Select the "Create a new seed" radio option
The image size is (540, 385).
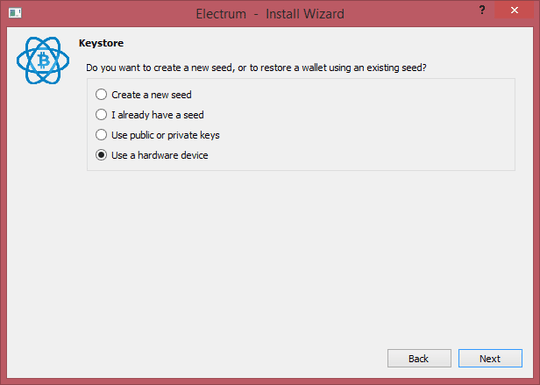pos(143,94)
